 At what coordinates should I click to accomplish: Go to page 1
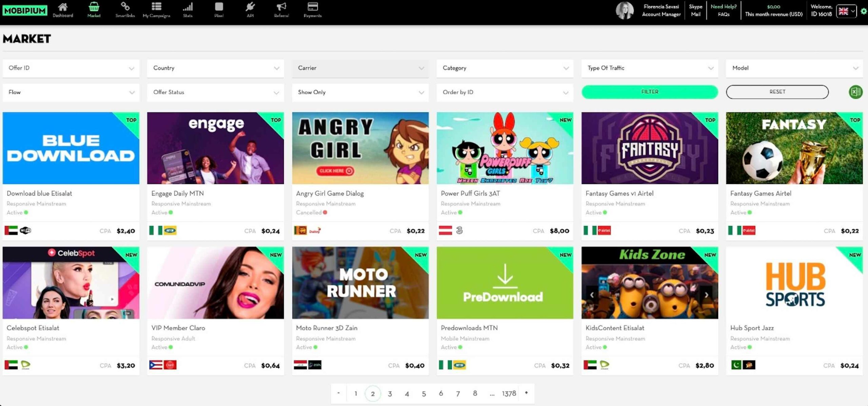pos(356,393)
